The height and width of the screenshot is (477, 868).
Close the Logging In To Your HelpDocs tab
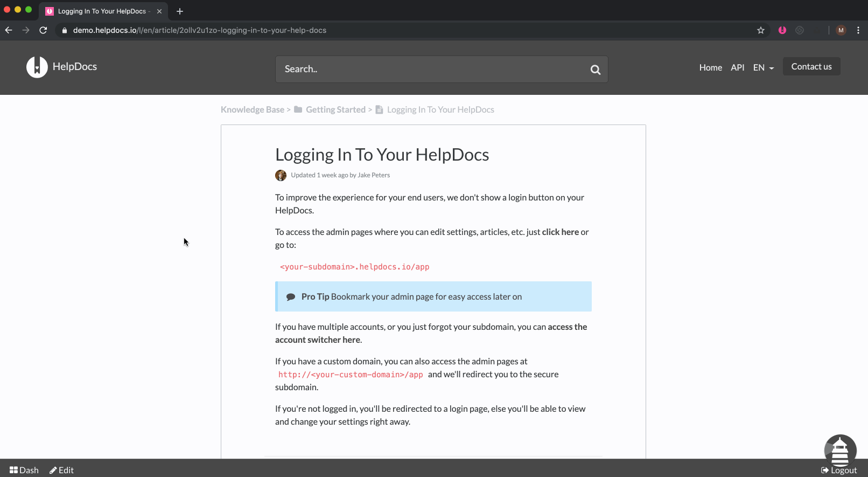pyautogui.click(x=159, y=11)
